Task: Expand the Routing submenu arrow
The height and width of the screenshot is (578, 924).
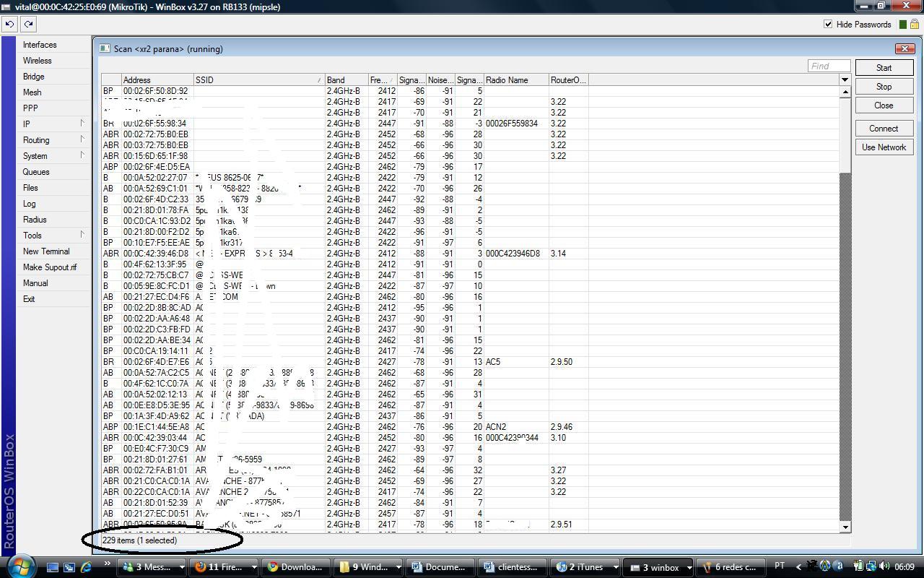Action: 82,139
